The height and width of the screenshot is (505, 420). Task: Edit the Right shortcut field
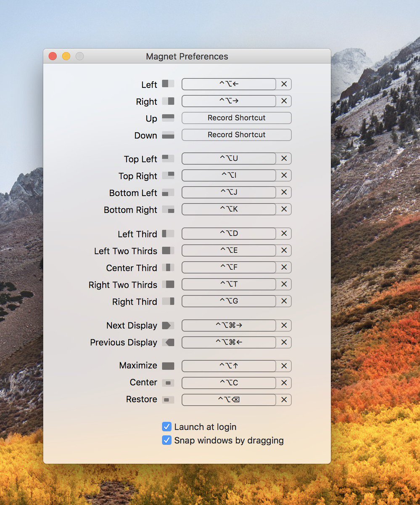point(229,101)
